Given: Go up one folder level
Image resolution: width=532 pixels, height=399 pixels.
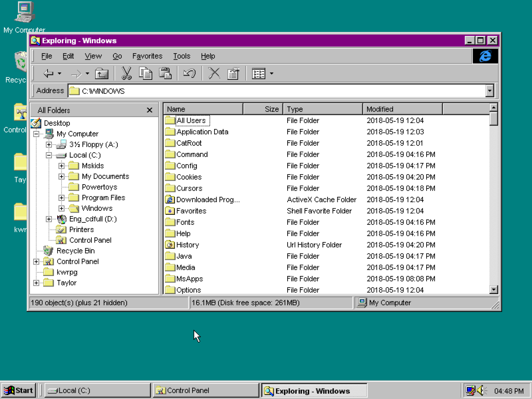Looking at the screenshot, I should [102, 73].
